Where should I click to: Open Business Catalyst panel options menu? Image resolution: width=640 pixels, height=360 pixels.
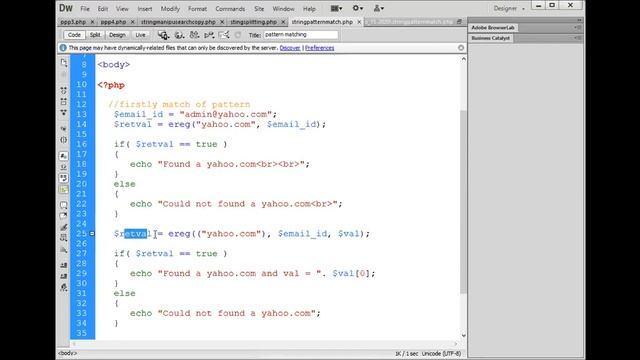pyautogui.click(x=578, y=38)
